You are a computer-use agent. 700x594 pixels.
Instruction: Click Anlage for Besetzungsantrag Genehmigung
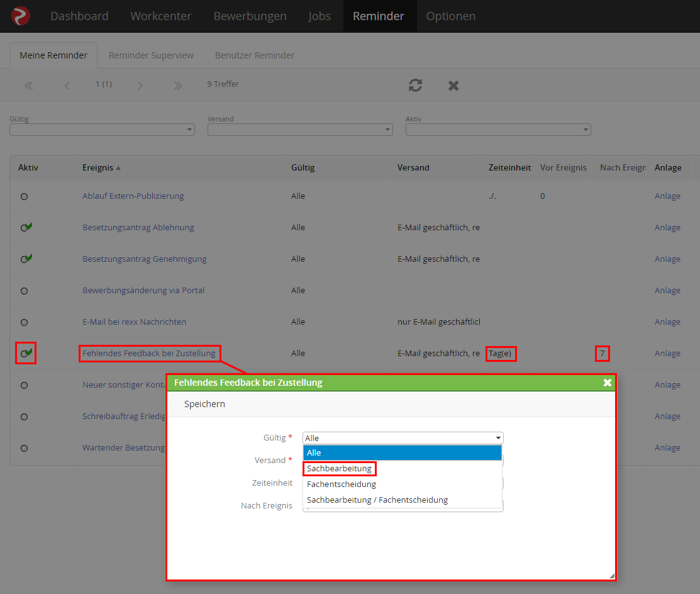tap(667, 259)
